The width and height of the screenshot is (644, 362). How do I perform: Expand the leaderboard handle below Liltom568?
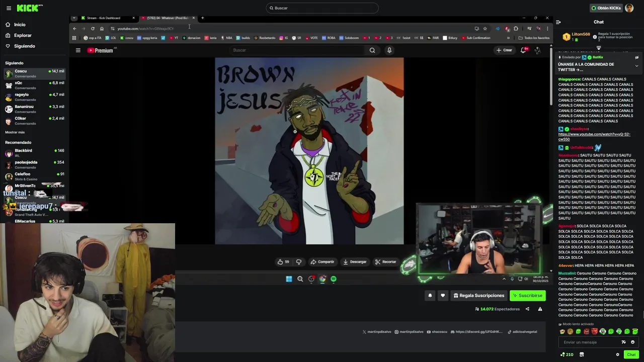pos(599,48)
